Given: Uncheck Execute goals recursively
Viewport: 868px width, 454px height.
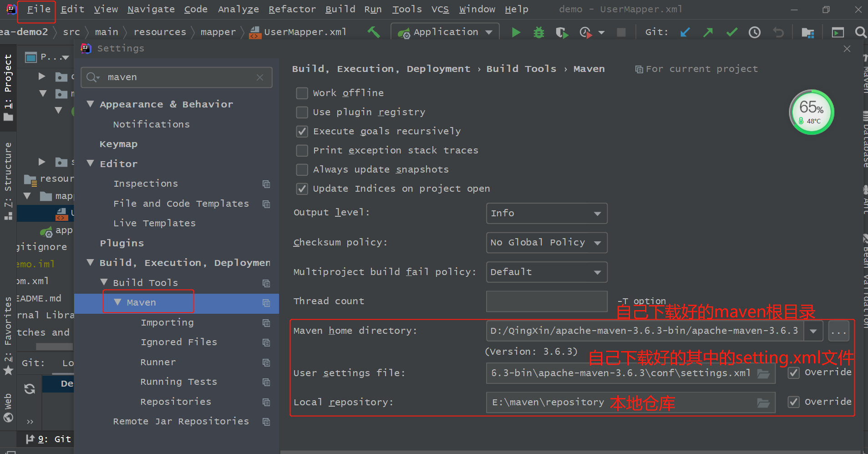Looking at the screenshot, I should [302, 132].
